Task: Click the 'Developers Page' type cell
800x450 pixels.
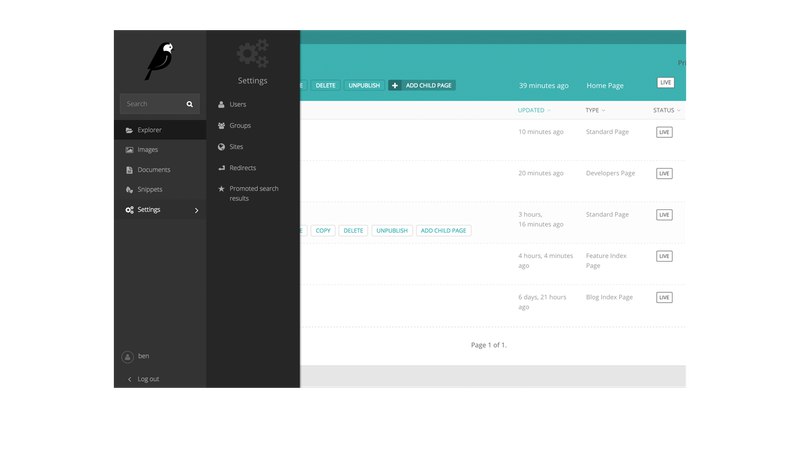Action: 610,173
